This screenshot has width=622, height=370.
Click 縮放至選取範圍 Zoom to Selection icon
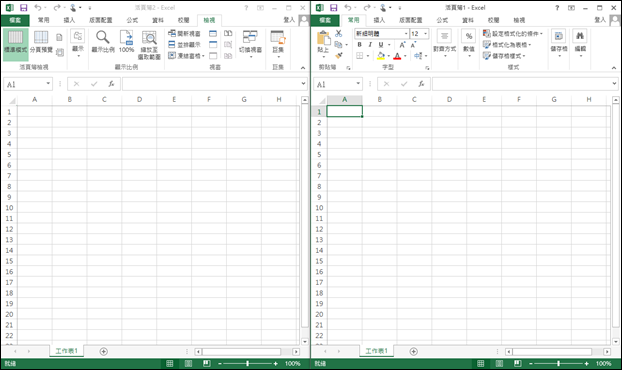(149, 45)
